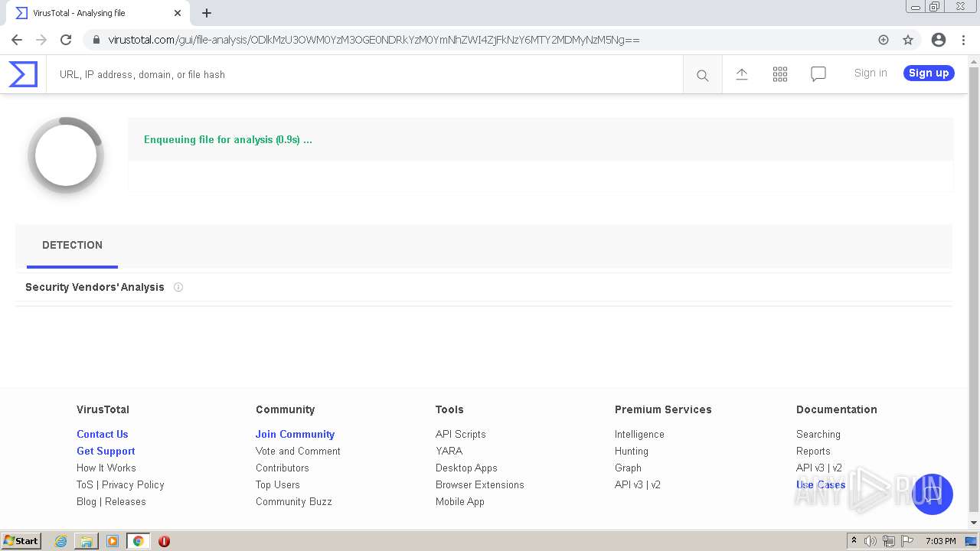Switch to VirusTotal Analysing file browser tab
Viewport: 980px width, 551px height.
pos(97,13)
